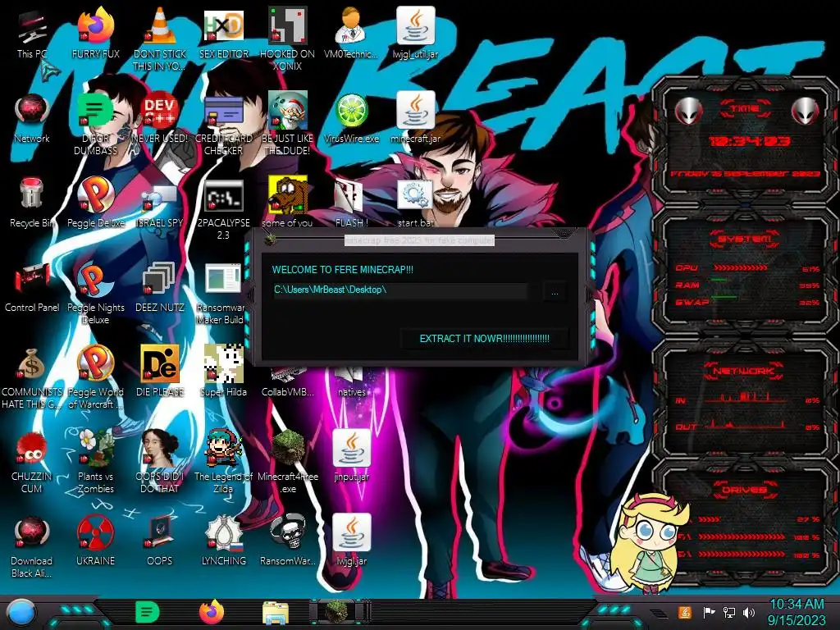Select the DIE PLEASE icon
Screen dimensions: 840x630
pos(160,372)
